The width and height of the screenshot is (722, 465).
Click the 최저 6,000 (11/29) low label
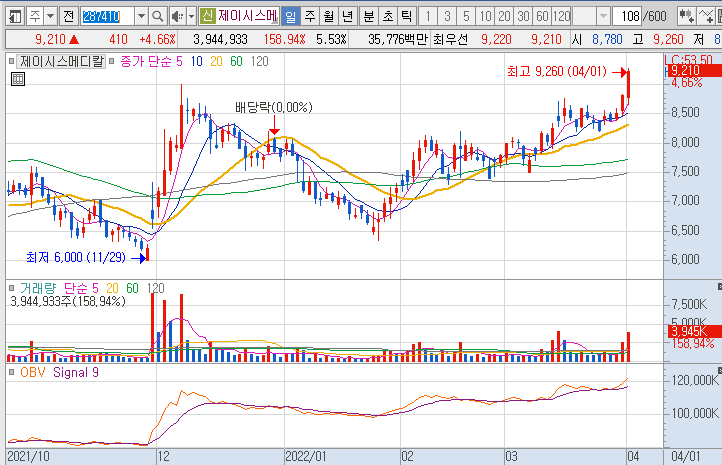[76, 257]
